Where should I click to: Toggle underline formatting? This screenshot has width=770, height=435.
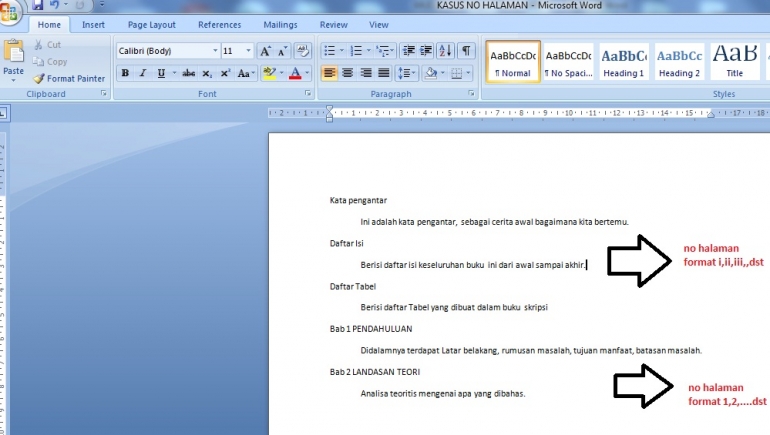click(x=161, y=73)
